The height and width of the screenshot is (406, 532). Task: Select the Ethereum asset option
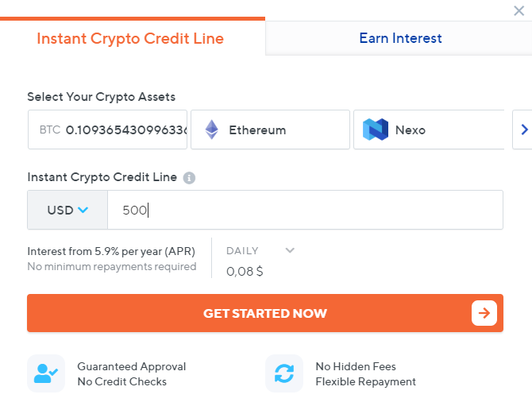tap(270, 130)
